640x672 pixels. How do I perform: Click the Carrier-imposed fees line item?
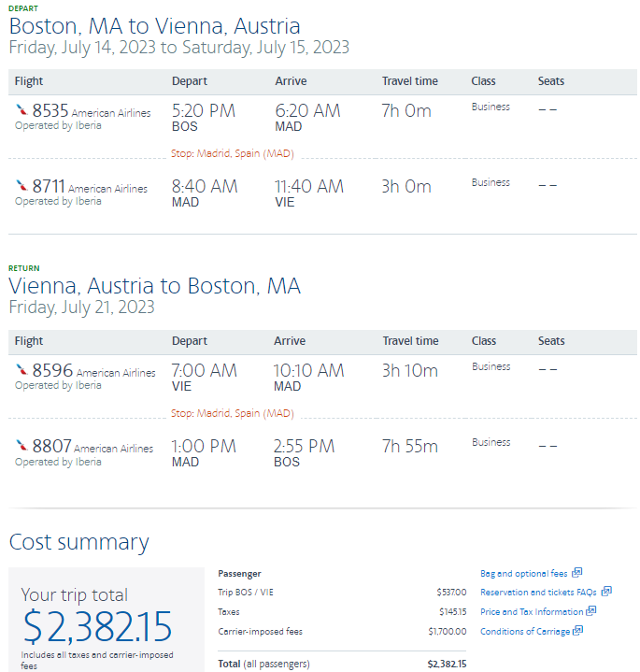tap(260, 632)
